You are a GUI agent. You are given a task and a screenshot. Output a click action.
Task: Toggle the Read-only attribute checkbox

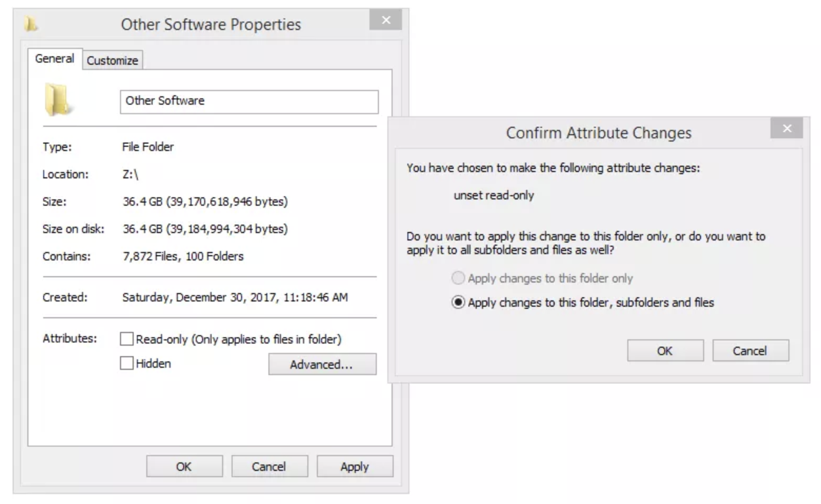[127, 339]
